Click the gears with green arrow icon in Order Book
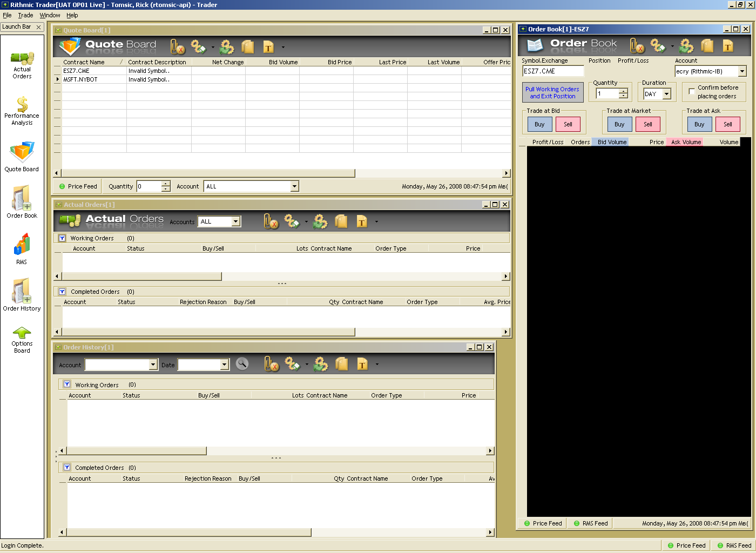Image resolution: width=756 pixels, height=553 pixels. (686, 46)
